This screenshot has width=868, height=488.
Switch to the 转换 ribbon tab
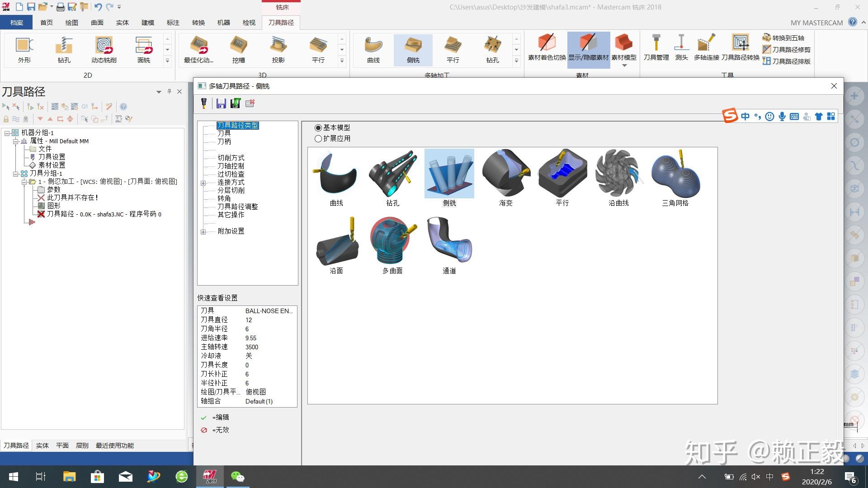point(198,22)
